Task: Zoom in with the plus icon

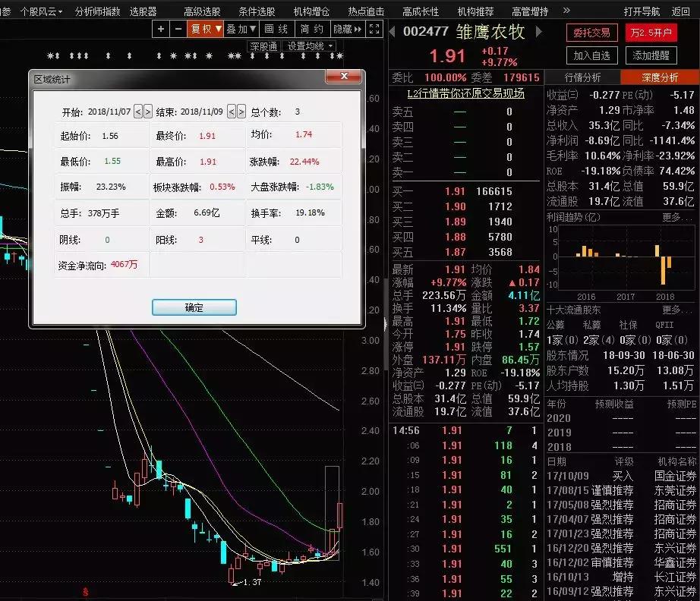Action: (160, 29)
